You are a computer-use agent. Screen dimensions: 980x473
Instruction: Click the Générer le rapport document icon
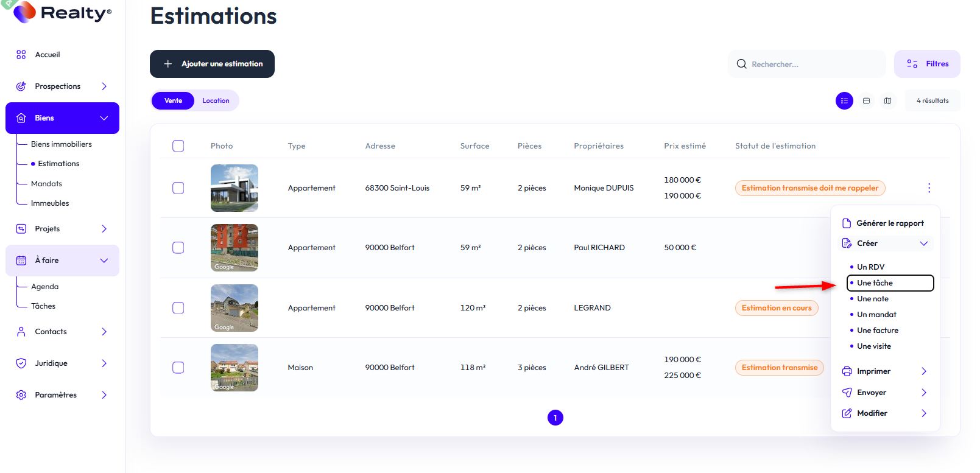coord(847,223)
